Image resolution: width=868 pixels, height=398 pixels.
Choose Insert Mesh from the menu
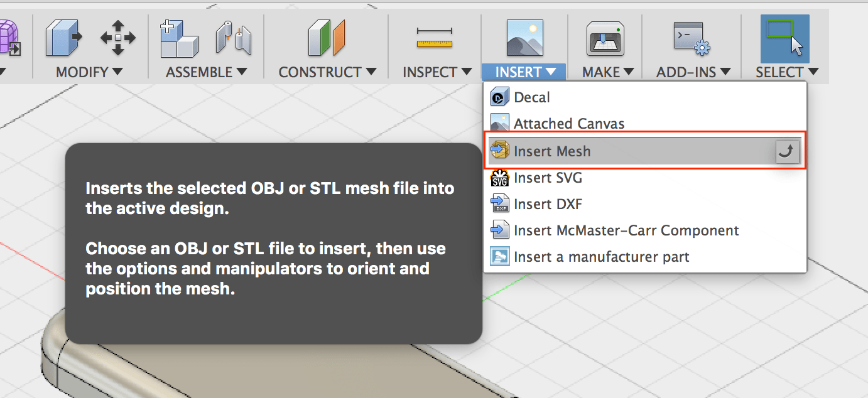[551, 151]
